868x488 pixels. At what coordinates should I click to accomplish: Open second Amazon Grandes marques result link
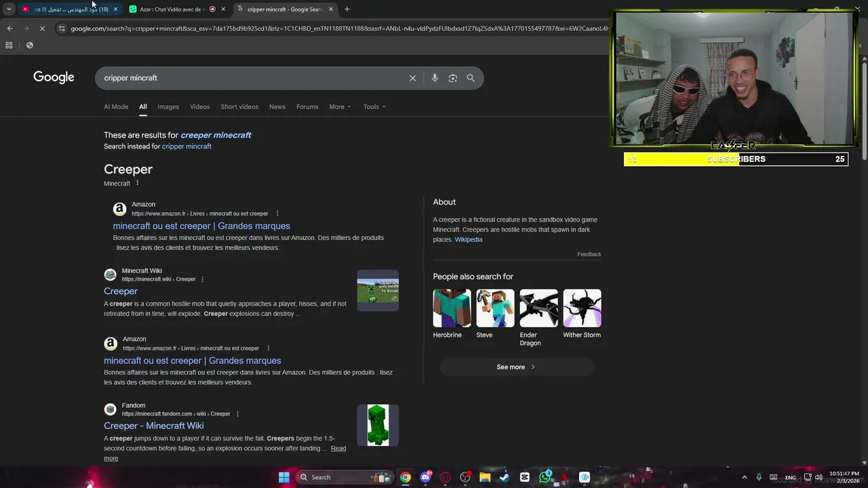(192, 361)
